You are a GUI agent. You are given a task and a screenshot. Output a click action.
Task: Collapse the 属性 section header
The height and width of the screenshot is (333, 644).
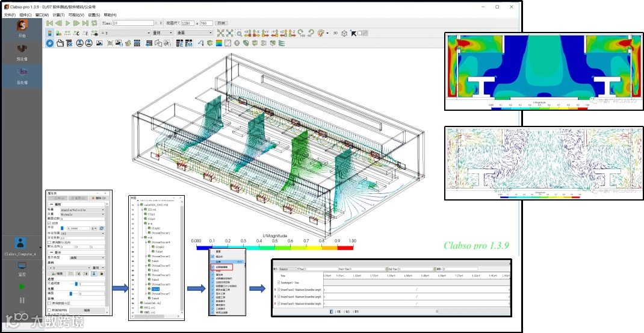click(76, 204)
